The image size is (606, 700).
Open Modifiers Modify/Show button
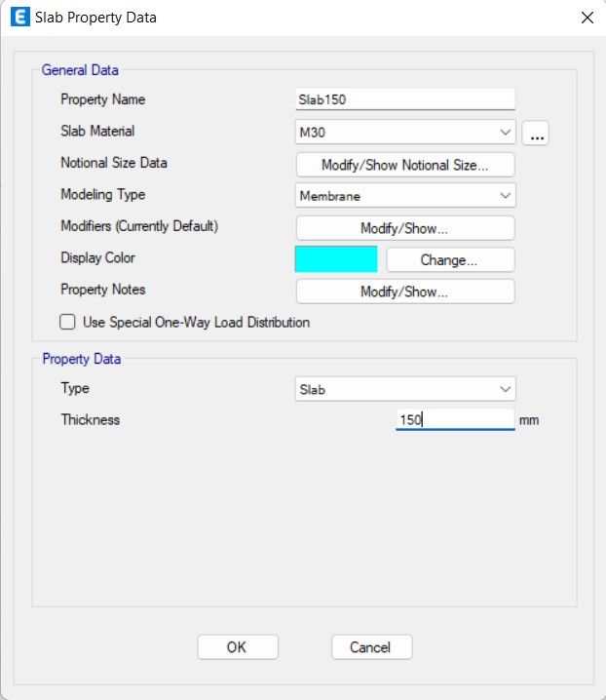pyautogui.click(x=405, y=228)
